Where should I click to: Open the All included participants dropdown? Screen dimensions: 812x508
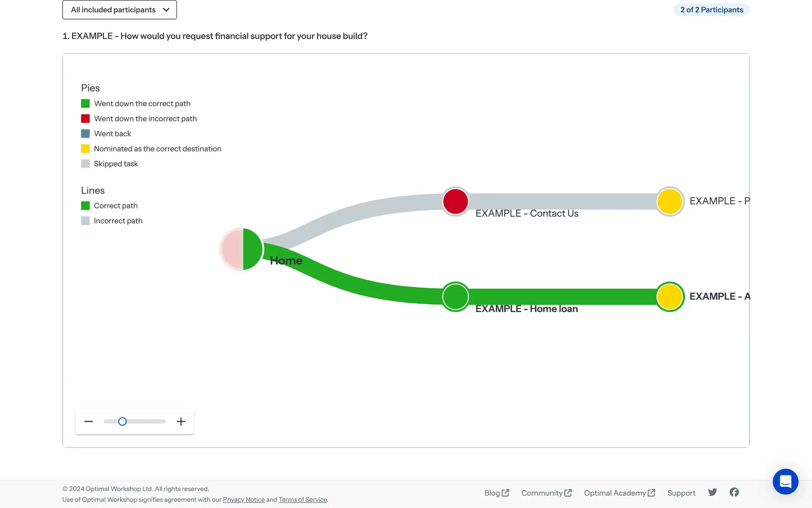(x=120, y=10)
